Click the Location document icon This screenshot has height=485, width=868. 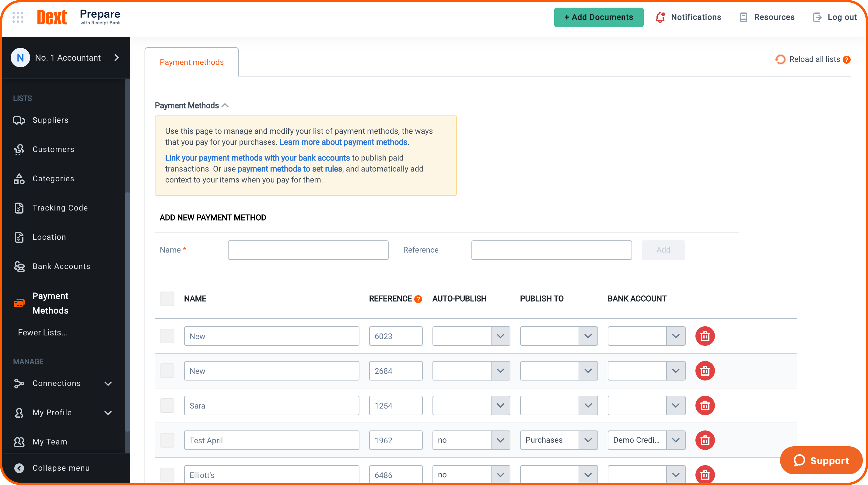19,237
